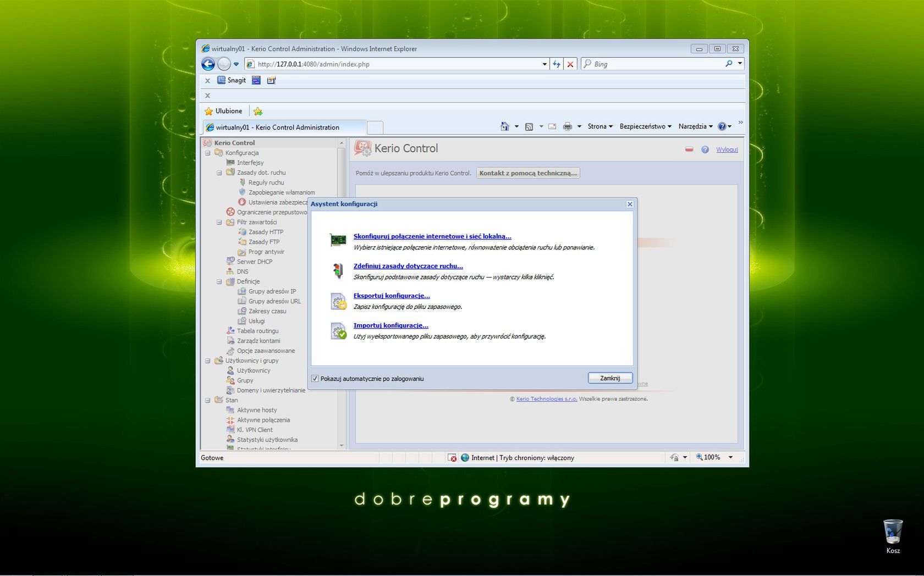The height and width of the screenshot is (576, 924).
Task: Click the traffic light icon for traffic rules
Action: tap(338, 270)
